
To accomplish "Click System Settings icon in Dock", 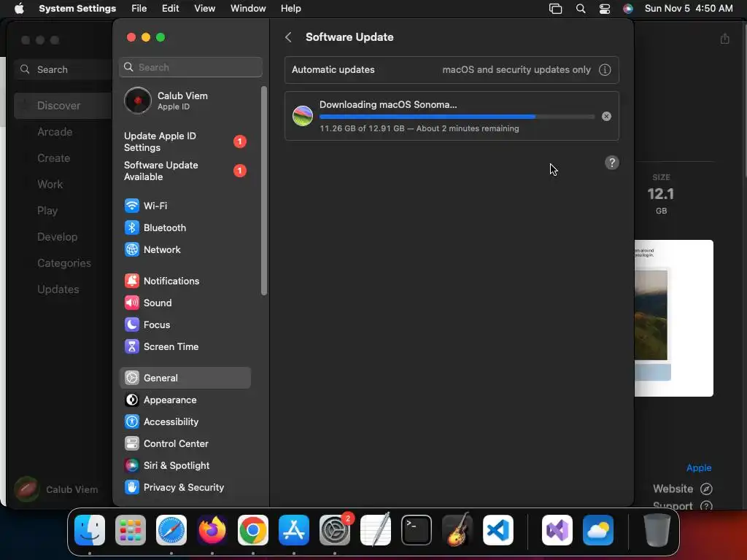I will (335, 530).
